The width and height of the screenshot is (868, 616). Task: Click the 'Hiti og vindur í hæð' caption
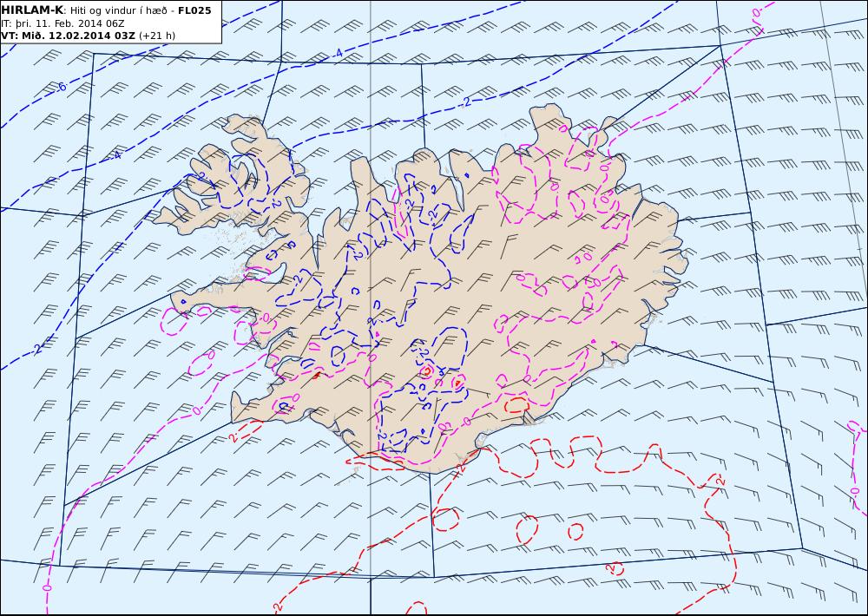click(118, 10)
